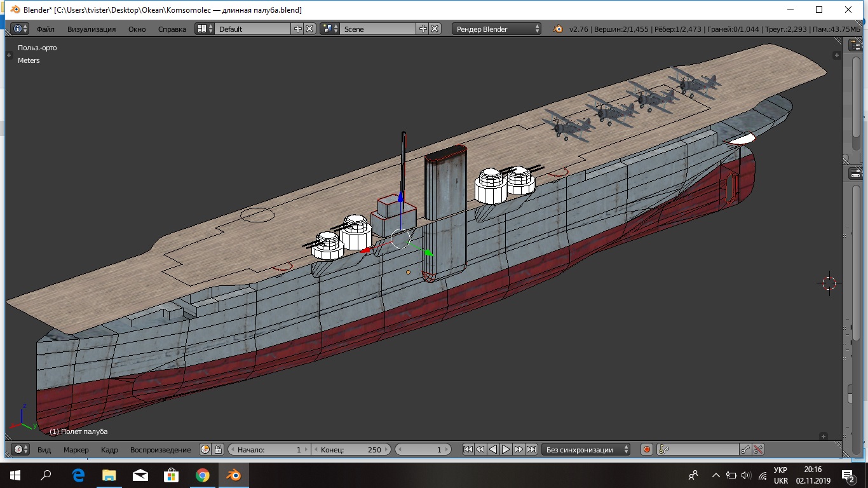This screenshot has width=868, height=488.
Task: Toggle the preview range clock button
Action: (205, 449)
